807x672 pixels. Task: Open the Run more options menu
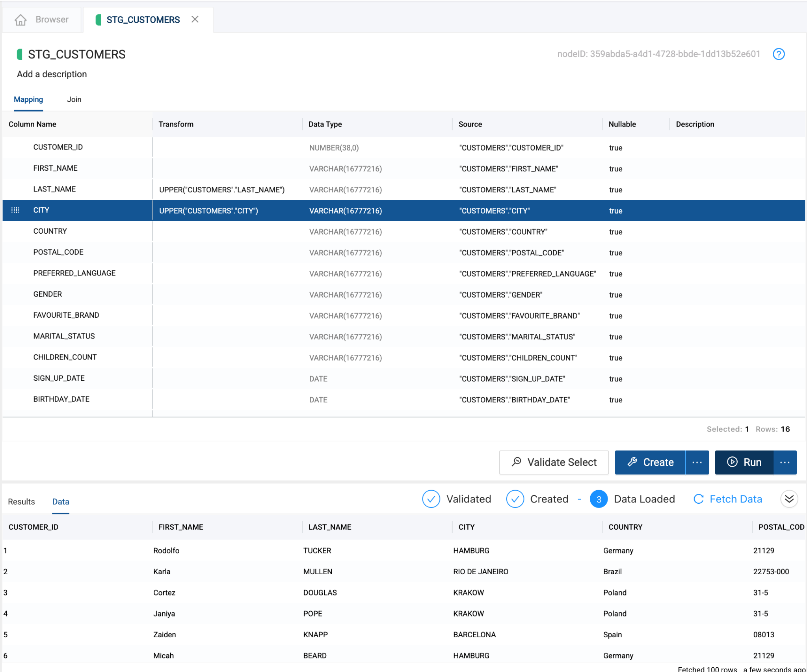point(785,462)
